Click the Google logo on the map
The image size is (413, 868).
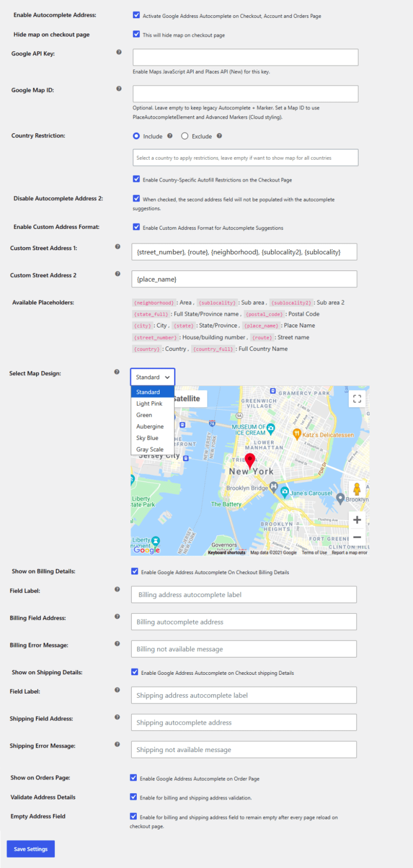(147, 549)
